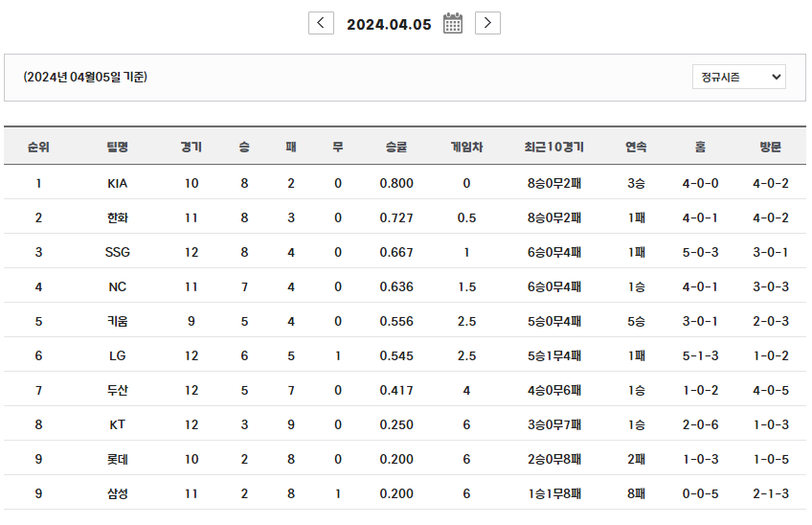Select the 최근10경기 column header
The height and width of the screenshot is (525, 812).
554,148
